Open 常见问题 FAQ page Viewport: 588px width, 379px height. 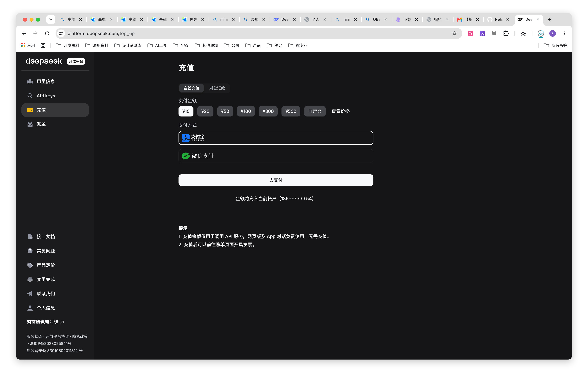click(x=55, y=251)
